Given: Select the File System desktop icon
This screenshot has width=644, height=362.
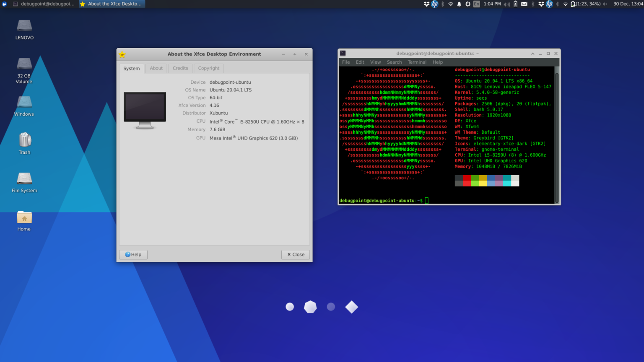Looking at the screenshot, I should pyautogui.click(x=24, y=182).
